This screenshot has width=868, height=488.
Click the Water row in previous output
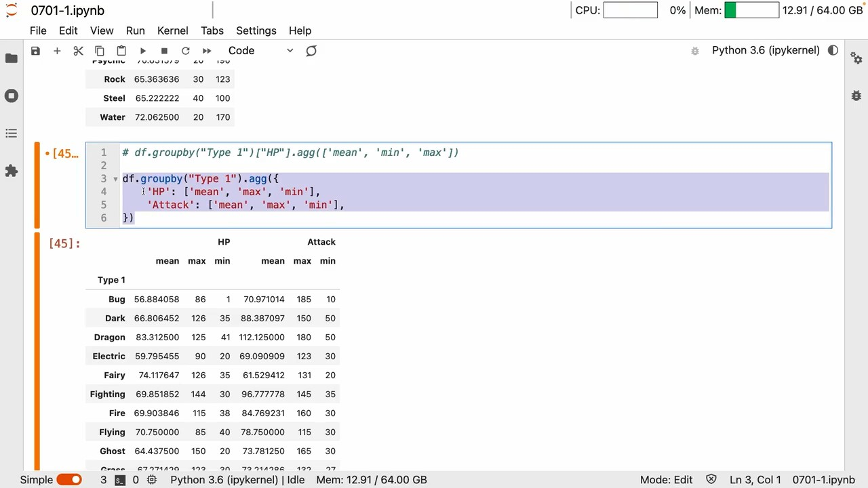pyautogui.click(x=160, y=117)
